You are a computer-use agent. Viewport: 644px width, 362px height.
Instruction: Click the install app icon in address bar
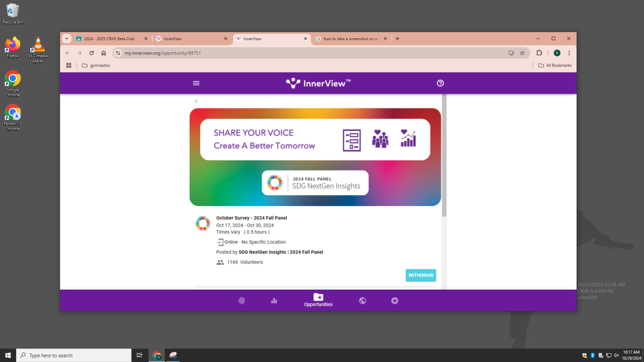pyautogui.click(x=512, y=53)
